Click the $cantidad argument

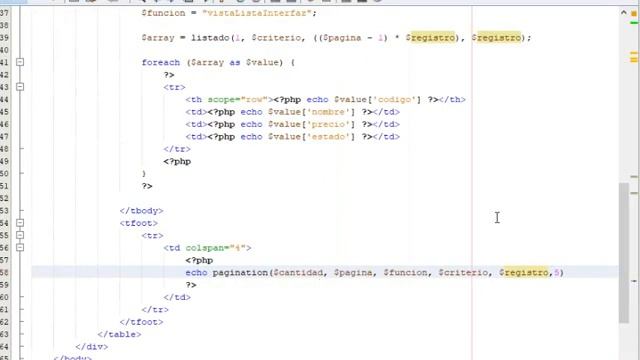298,272
